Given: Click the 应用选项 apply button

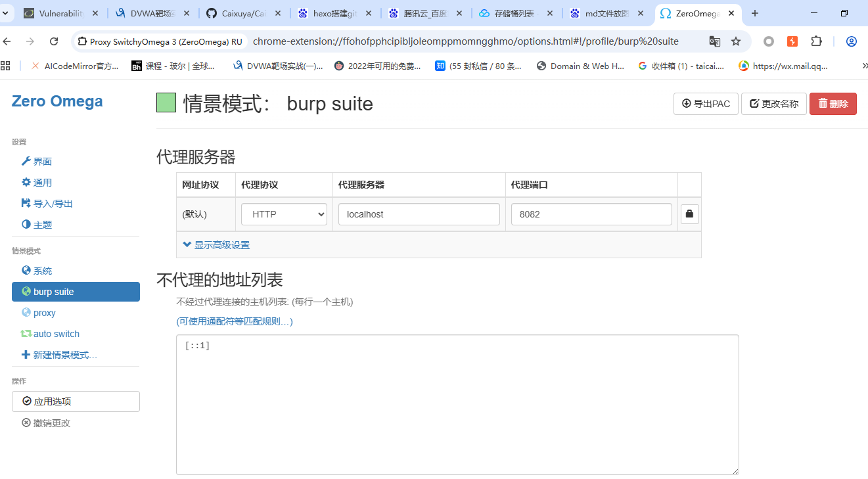Looking at the screenshot, I should click(x=76, y=401).
